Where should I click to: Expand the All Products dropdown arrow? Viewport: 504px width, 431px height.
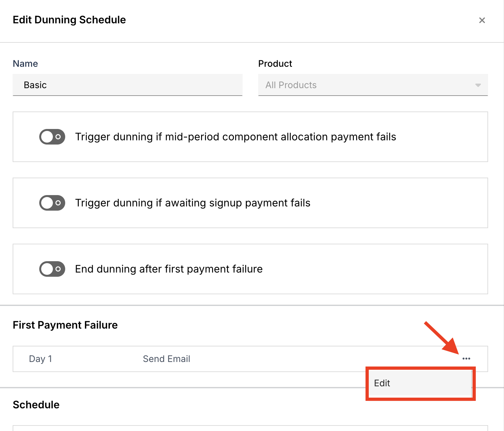point(478,85)
